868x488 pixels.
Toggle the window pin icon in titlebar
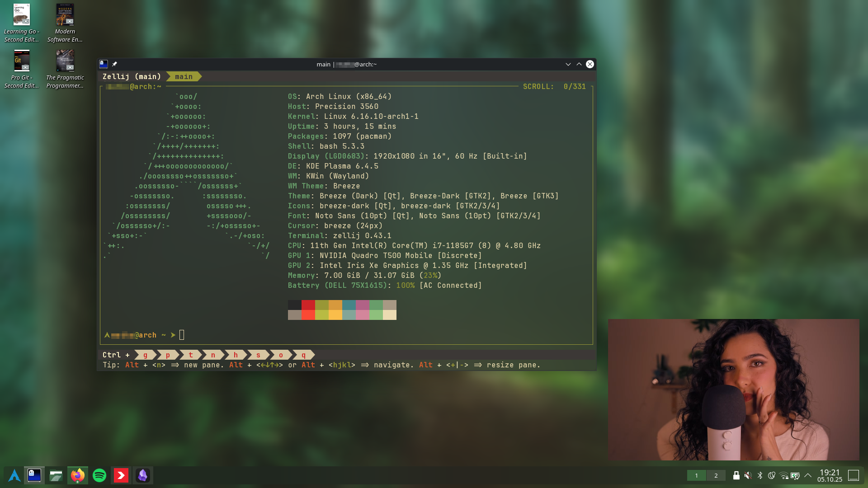click(114, 64)
